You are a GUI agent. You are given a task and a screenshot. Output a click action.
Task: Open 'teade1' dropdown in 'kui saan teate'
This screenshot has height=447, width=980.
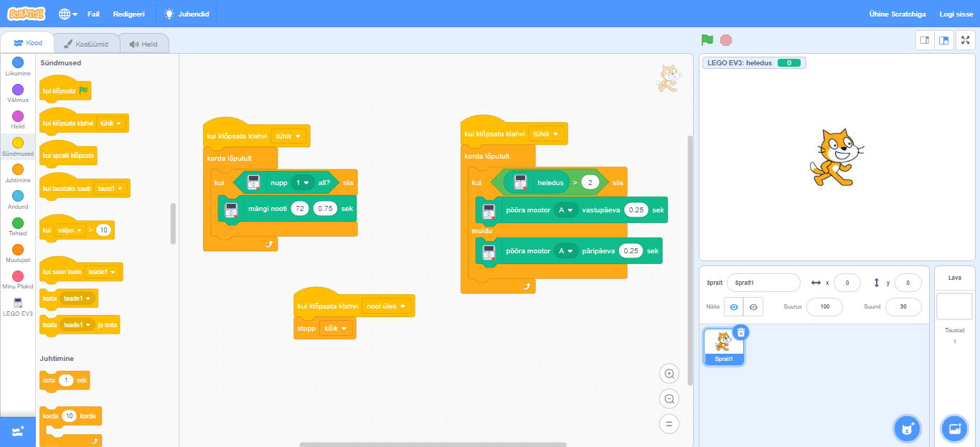pyautogui.click(x=101, y=272)
